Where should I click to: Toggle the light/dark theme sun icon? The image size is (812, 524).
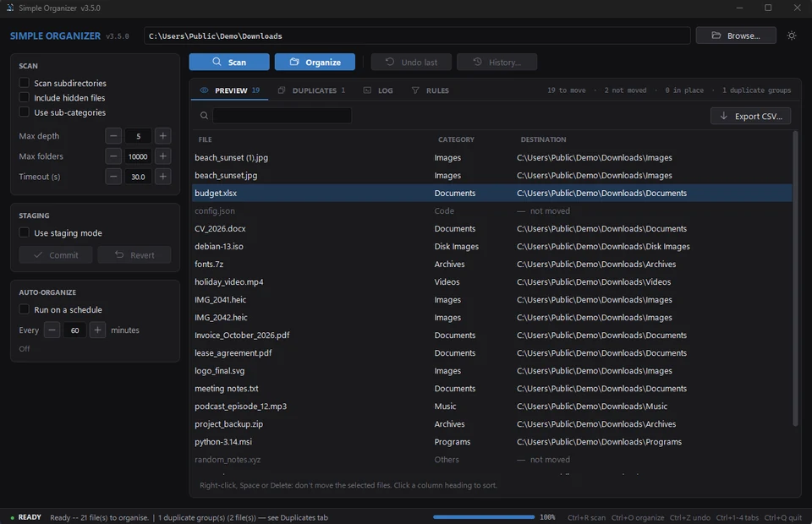pyautogui.click(x=792, y=35)
